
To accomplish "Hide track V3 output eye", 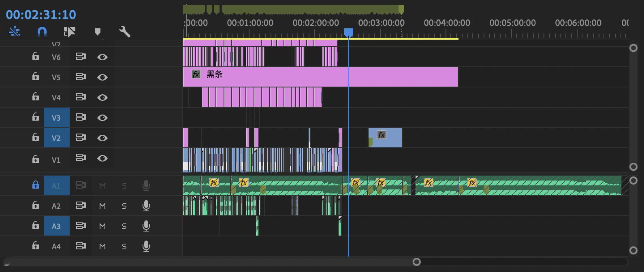I will [x=102, y=118].
